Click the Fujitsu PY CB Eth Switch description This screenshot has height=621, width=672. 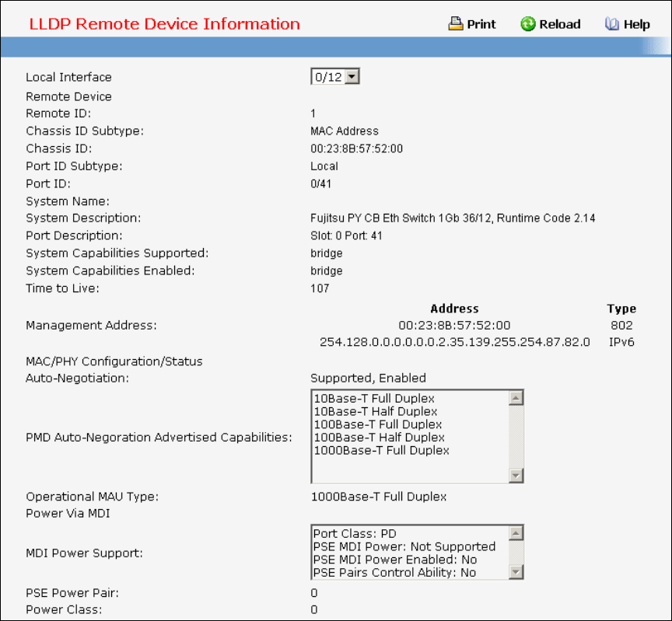pyautogui.click(x=453, y=218)
